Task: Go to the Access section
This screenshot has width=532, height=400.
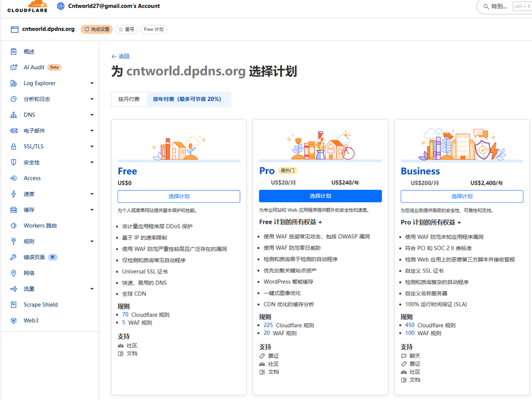Action: [32, 178]
